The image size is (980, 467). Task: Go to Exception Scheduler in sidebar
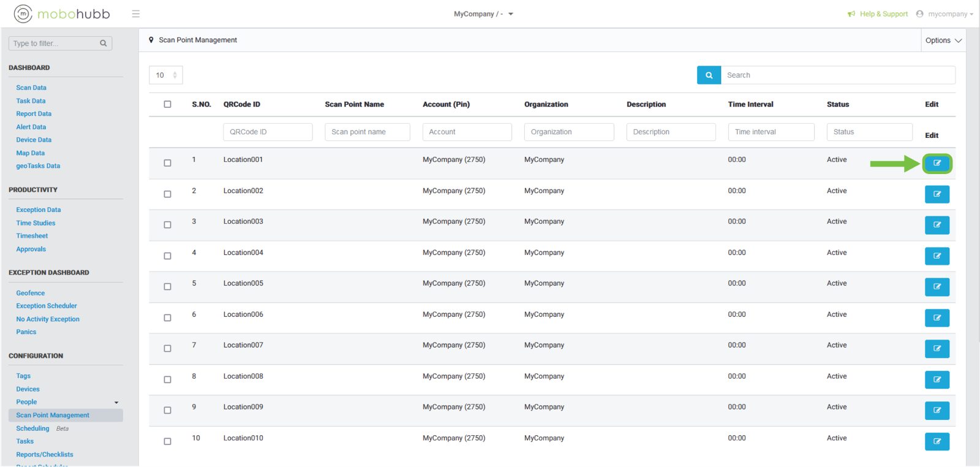[x=47, y=306]
